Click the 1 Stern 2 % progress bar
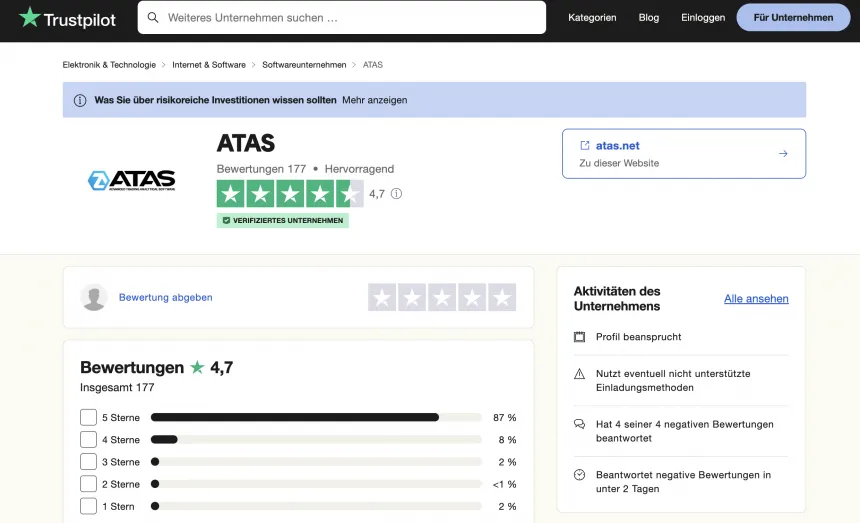 click(x=316, y=506)
